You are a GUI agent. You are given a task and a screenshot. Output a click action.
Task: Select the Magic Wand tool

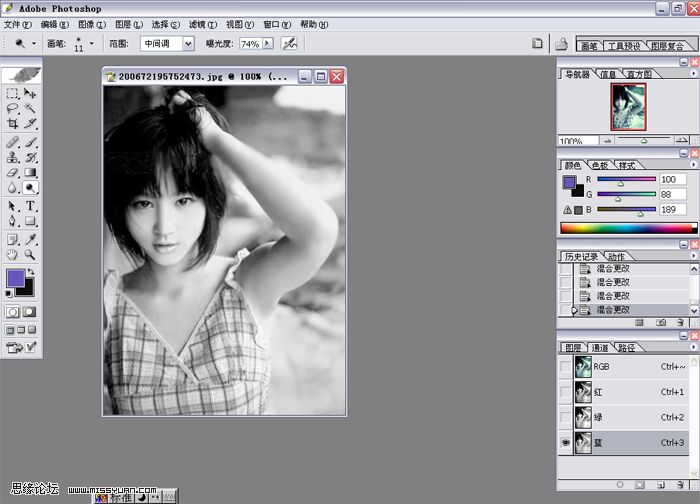coord(31,108)
